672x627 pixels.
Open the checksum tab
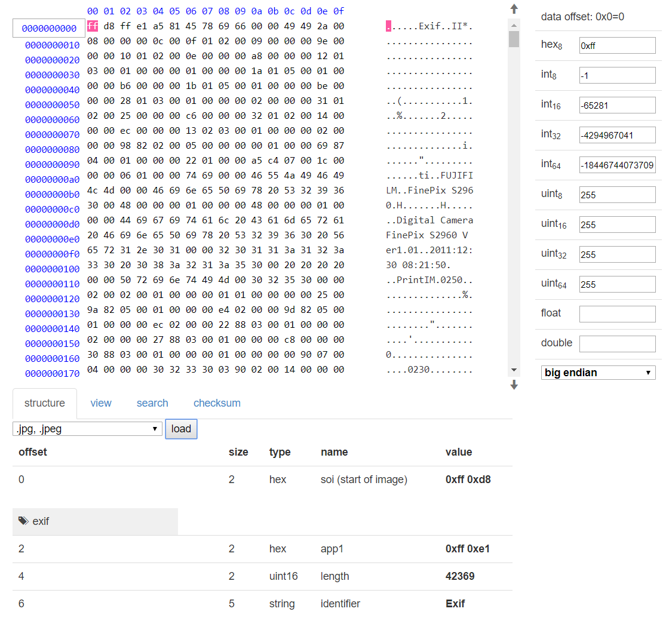[x=217, y=403]
